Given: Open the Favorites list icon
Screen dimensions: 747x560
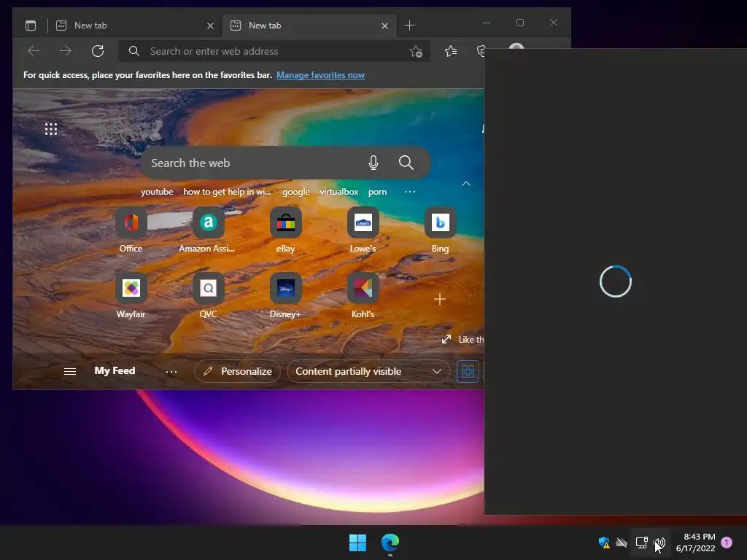Looking at the screenshot, I should (451, 51).
